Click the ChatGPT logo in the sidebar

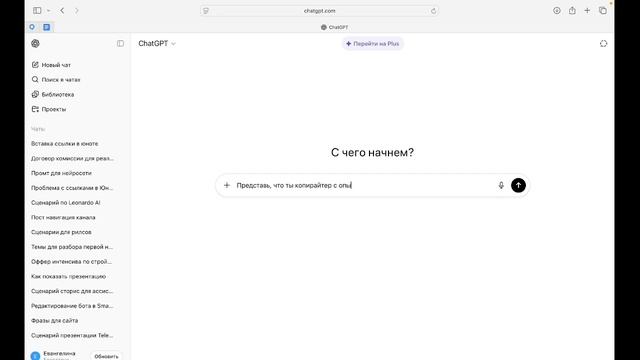pyautogui.click(x=36, y=43)
